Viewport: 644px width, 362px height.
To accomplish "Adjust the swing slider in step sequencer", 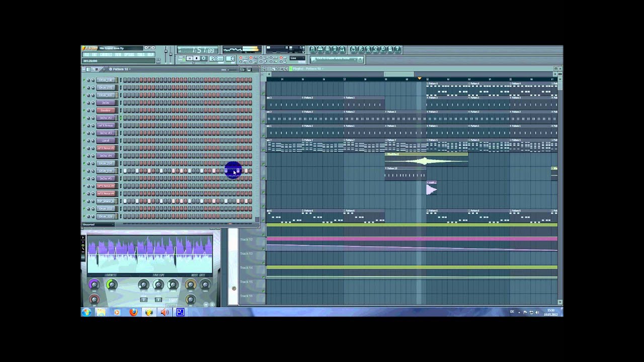I will (232, 70).
